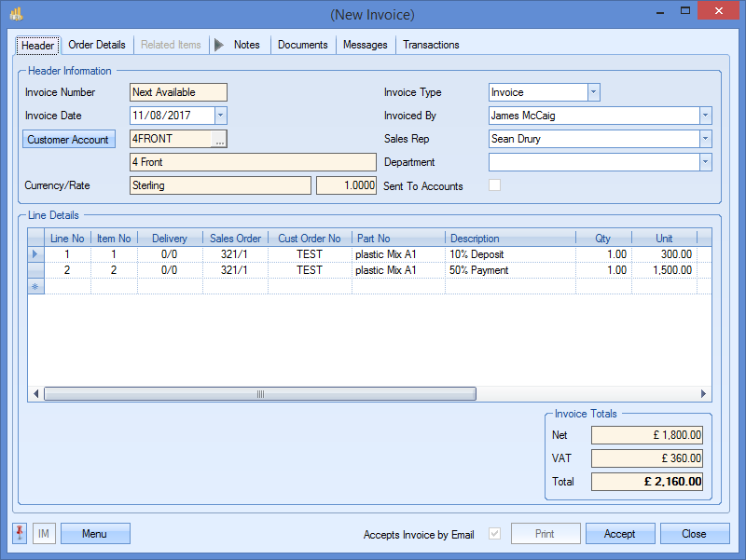Click the Accept button
746x560 pixels.
tap(619, 534)
